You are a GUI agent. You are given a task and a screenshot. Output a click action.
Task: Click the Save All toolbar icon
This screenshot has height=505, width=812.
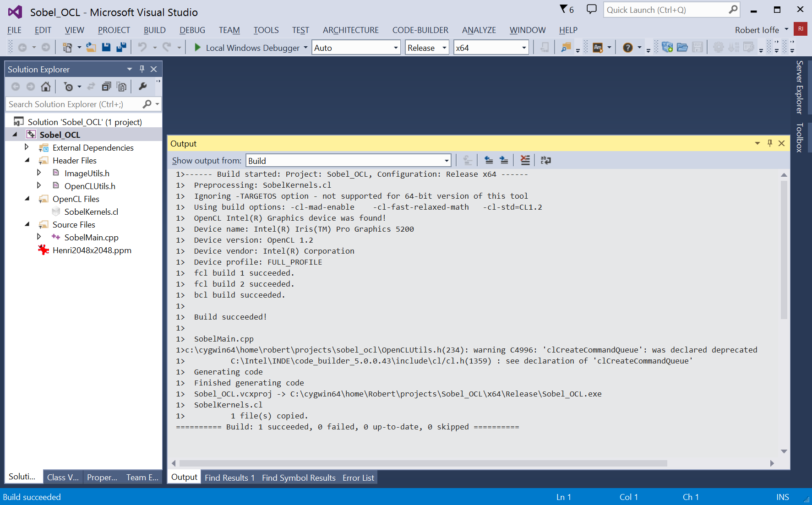pos(121,48)
